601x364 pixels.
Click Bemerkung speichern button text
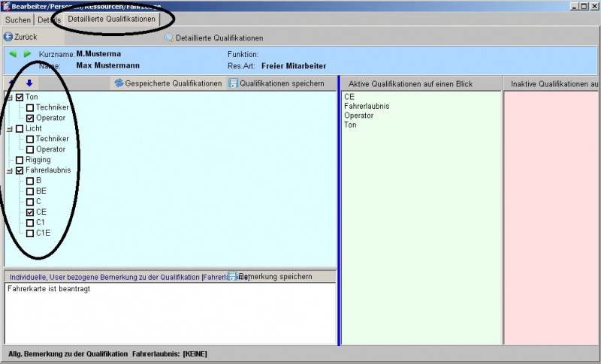pos(275,276)
